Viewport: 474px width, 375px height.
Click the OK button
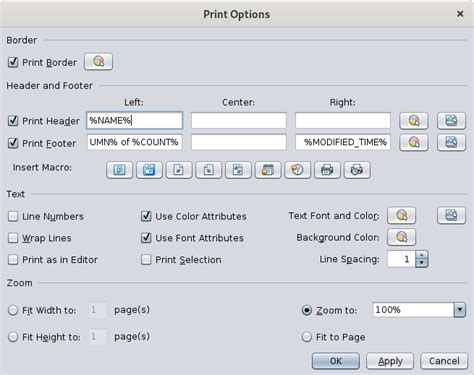336,361
